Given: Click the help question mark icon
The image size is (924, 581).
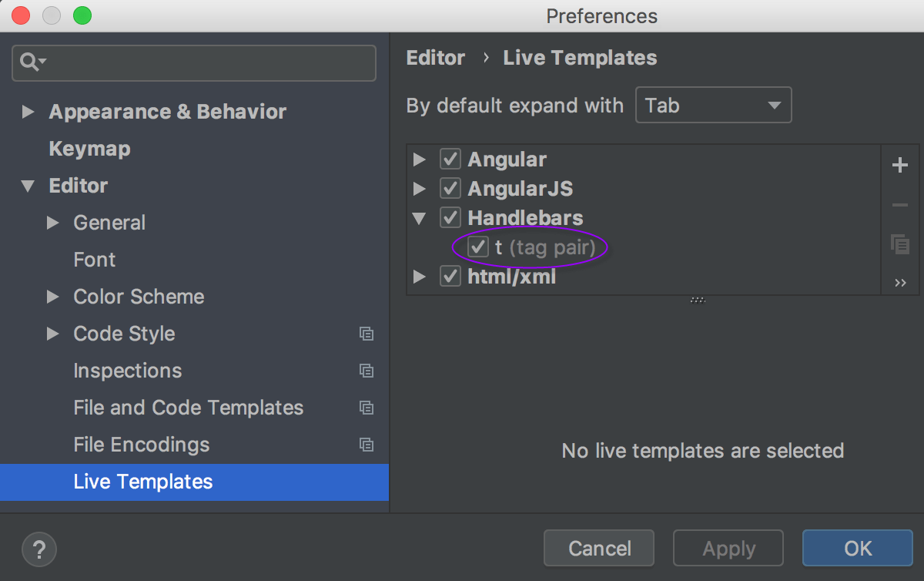Looking at the screenshot, I should [x=38, y=549].
